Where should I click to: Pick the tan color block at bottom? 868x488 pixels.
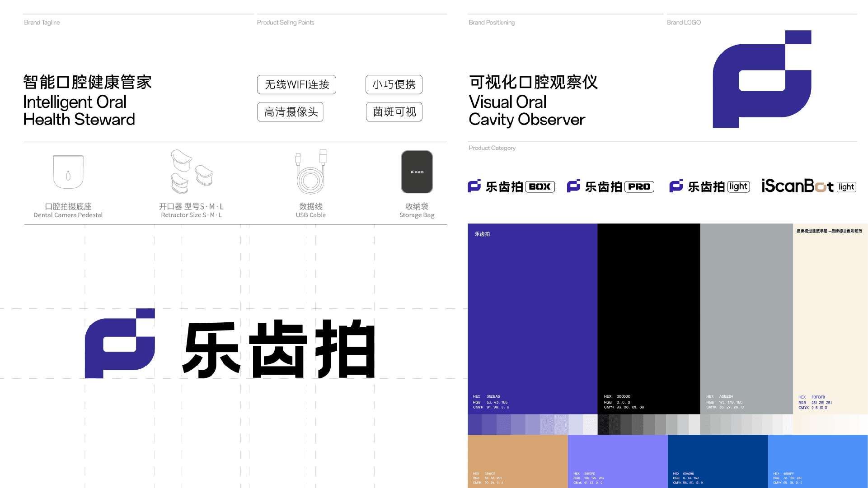pyautogui.click(x=518, y=461)
